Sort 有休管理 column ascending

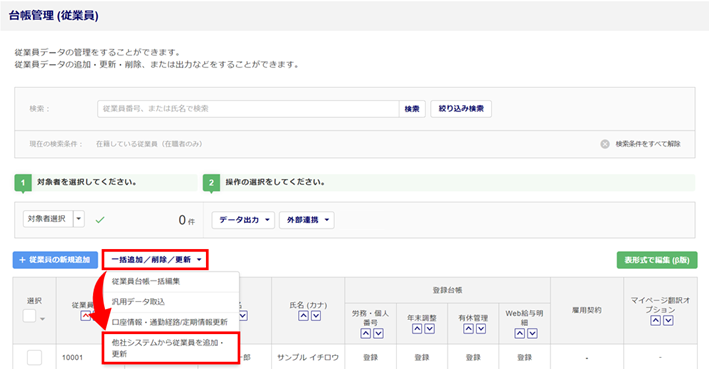point(468,329)
